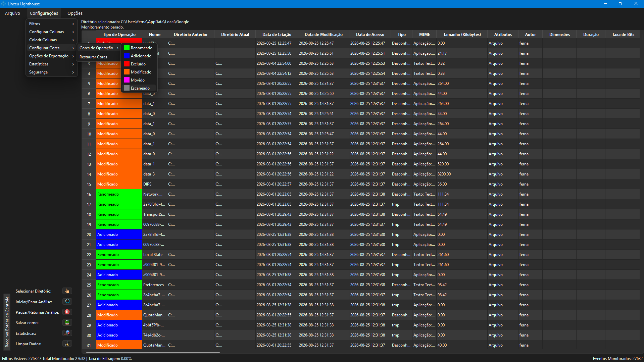The image size is (644, 362).
Task: Click the 'Preferences' name cell
Action: pyautogui.click(x=154, y=285)
